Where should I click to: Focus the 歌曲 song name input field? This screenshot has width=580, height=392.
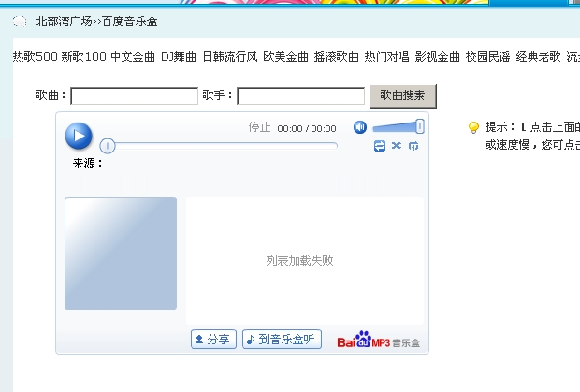(x=135, y=96)
